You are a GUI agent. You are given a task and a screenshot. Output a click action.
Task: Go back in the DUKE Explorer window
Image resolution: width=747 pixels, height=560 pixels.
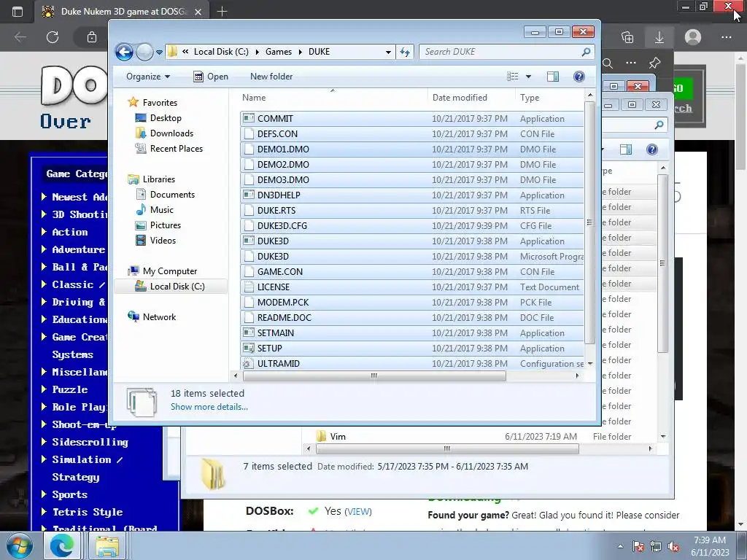tap(124, 52)
